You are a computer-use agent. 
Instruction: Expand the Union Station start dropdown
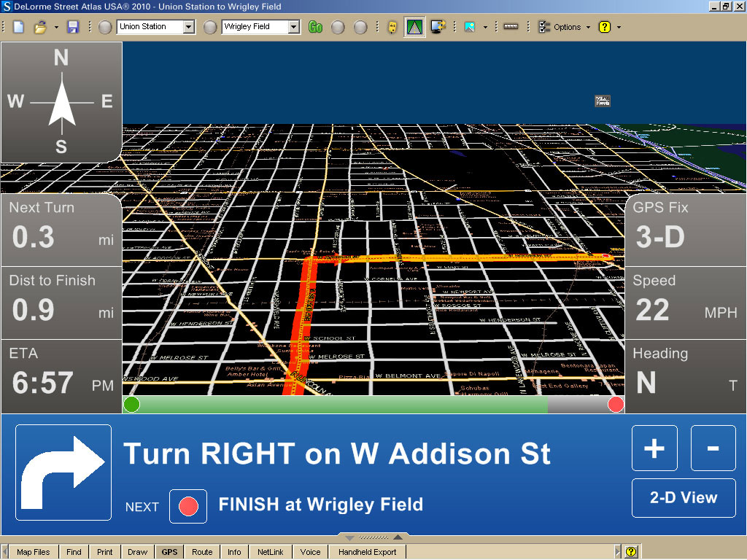pos(189,27)
